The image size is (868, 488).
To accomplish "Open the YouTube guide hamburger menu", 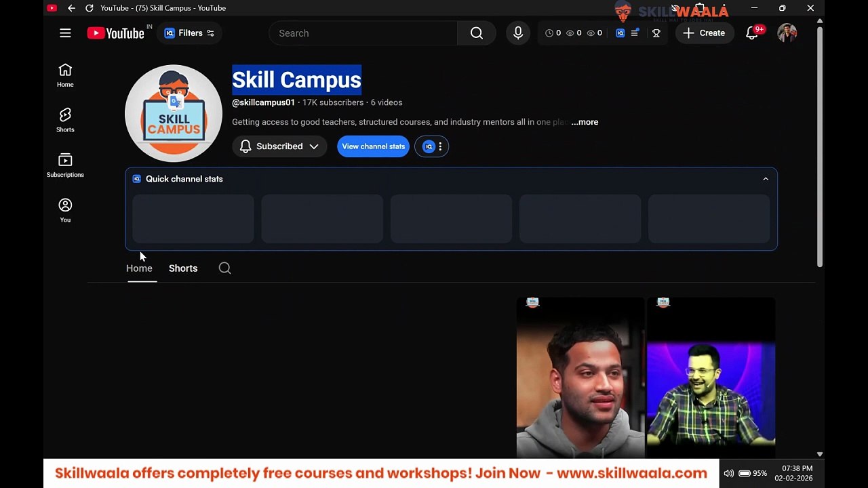I will point(65,33).
